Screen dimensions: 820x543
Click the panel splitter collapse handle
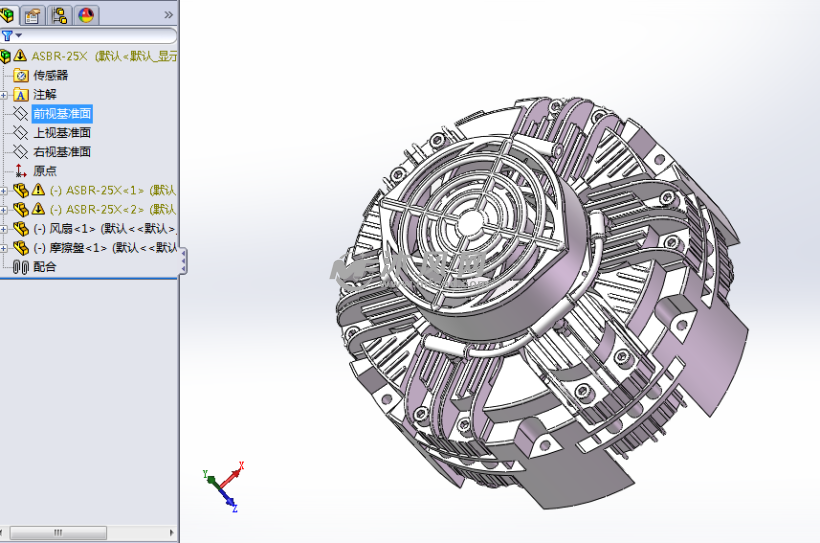(182, 262)
